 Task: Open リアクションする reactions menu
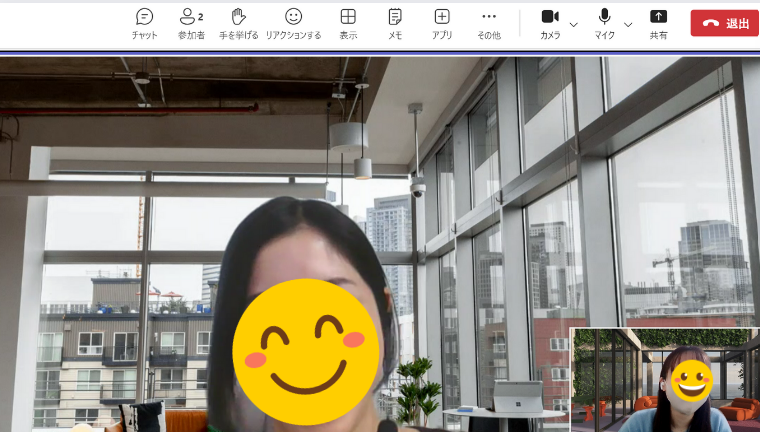(x=293, y=24)
